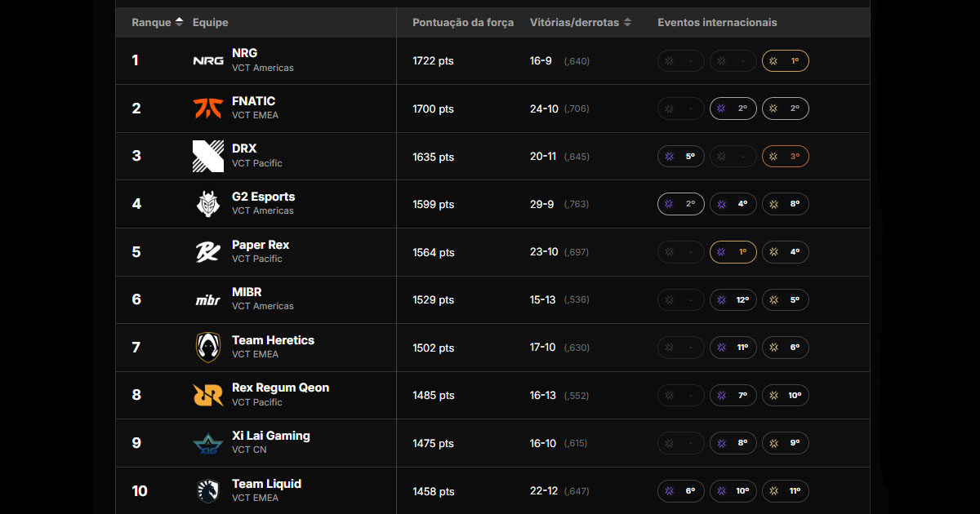The image size is (980, 514).
Task: Click the Xi Lai Gaming logo
Action: point(208,443)
